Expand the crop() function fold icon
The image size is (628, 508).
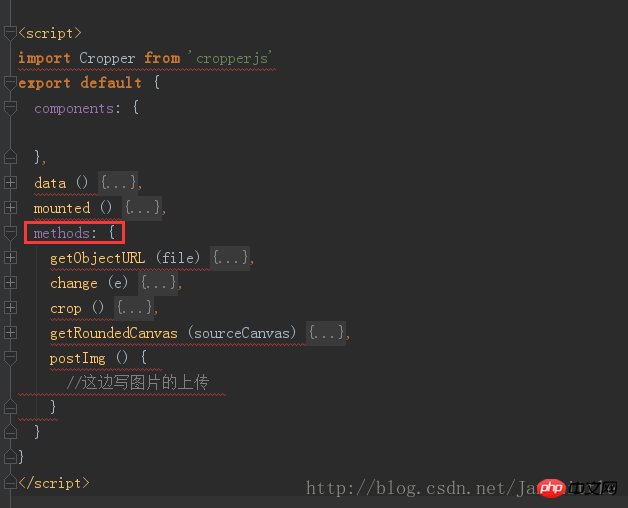point(10,308)
